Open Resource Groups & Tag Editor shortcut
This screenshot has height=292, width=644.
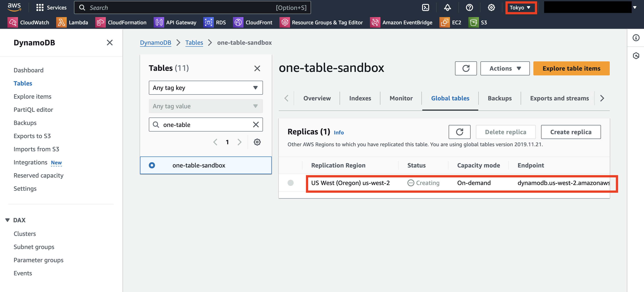click(321, 23)
